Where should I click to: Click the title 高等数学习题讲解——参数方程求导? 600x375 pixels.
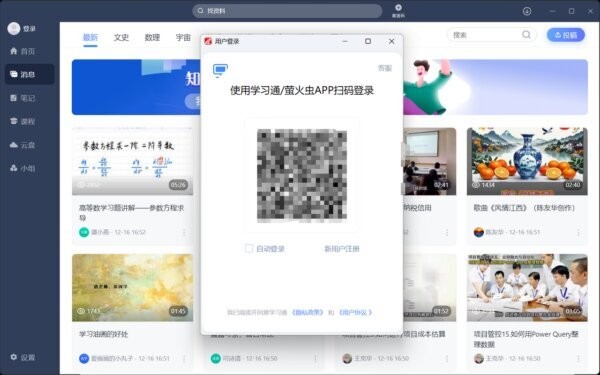132,213
